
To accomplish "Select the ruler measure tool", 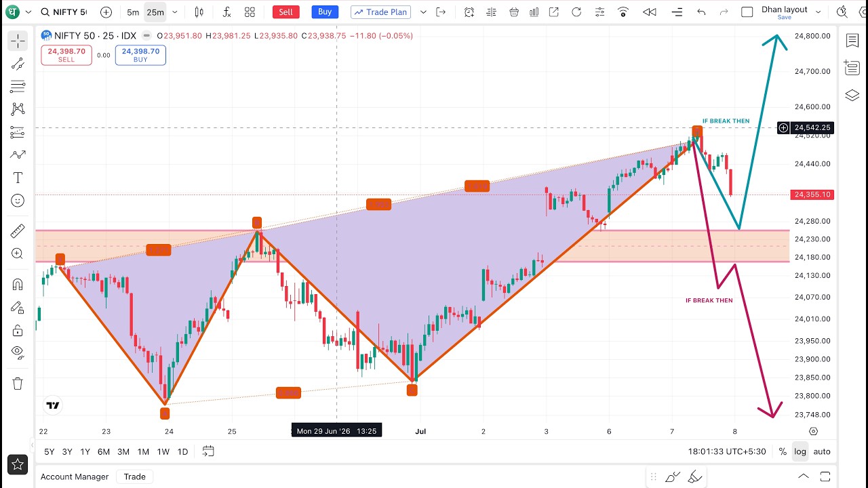I will coord(18,231).
